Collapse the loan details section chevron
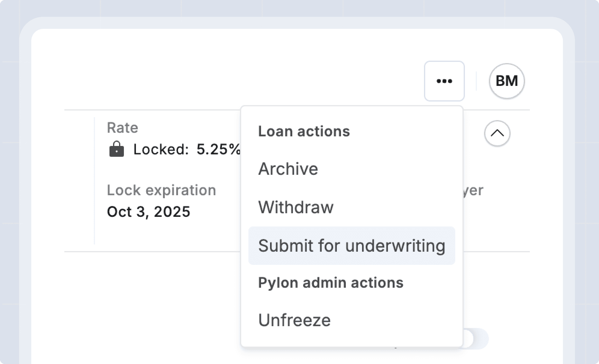Viewport: 599px width, 364px height. pyautogui.click(x=497, y=133)
